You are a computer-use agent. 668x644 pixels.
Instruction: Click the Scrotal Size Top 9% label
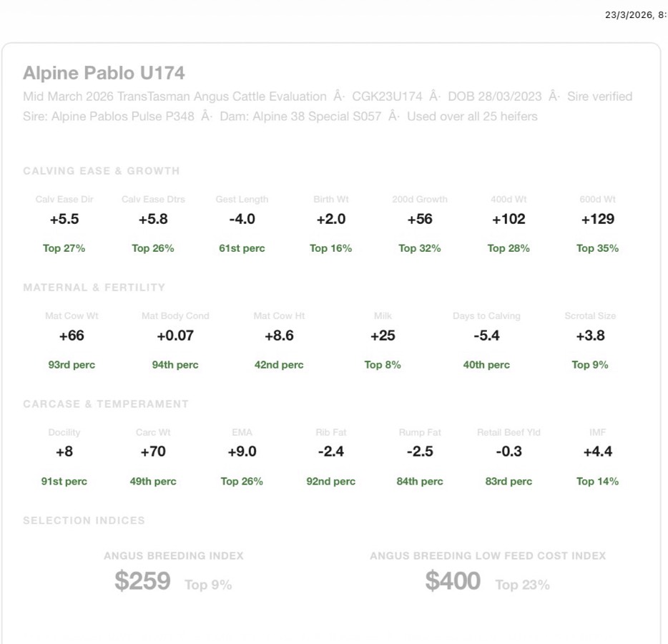point(590,365)
